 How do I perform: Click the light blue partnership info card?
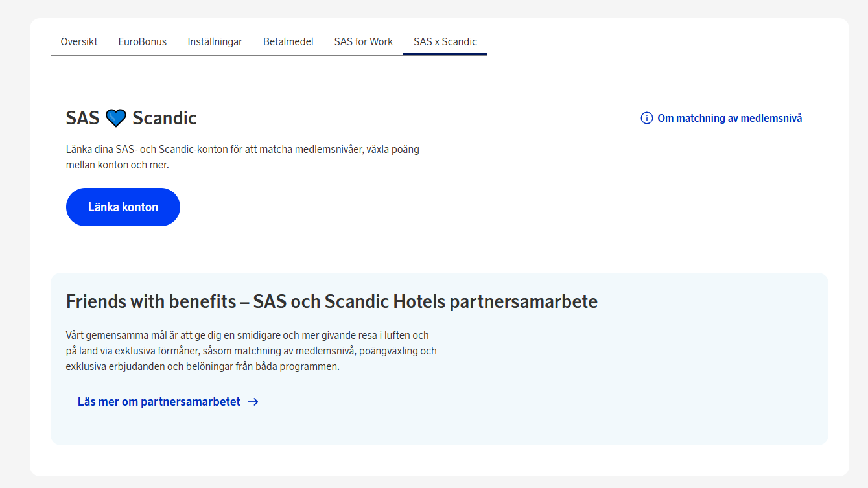pyautogui.click(x=440, y=357)
